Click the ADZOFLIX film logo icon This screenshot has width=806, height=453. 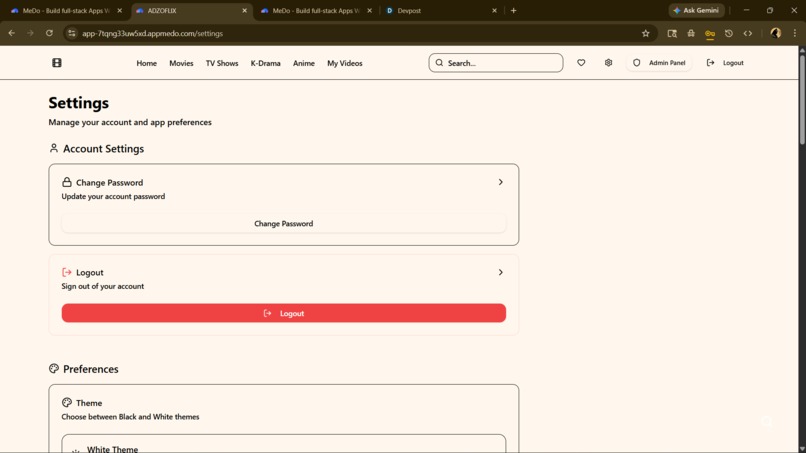click(x=57, y=63)
